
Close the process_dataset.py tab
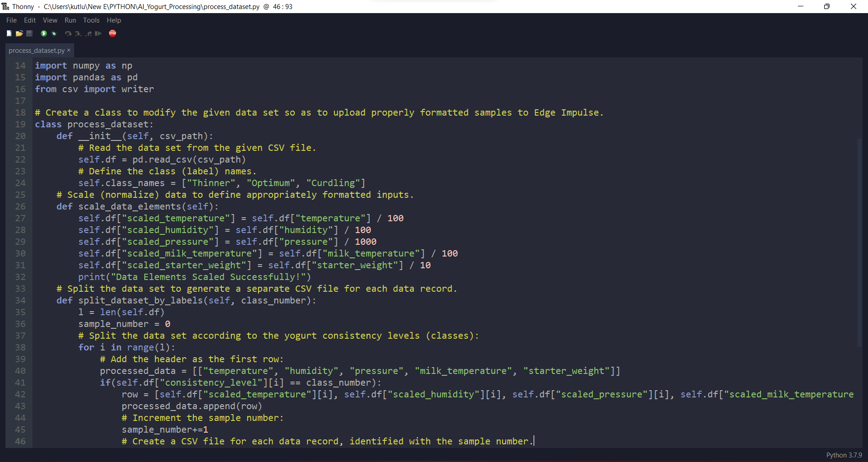point(68,50)
